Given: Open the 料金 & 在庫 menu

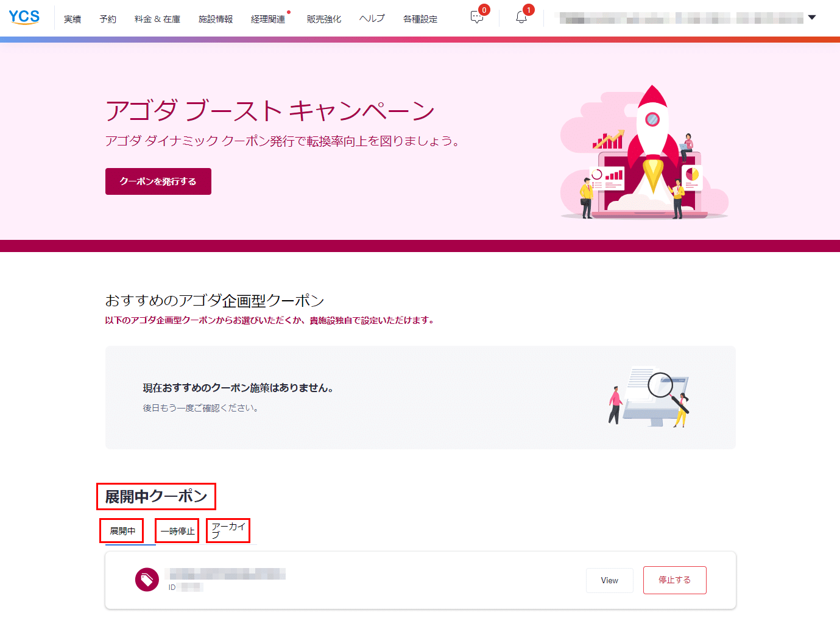Looking at the screenshot, I should [x=157, y=19].
